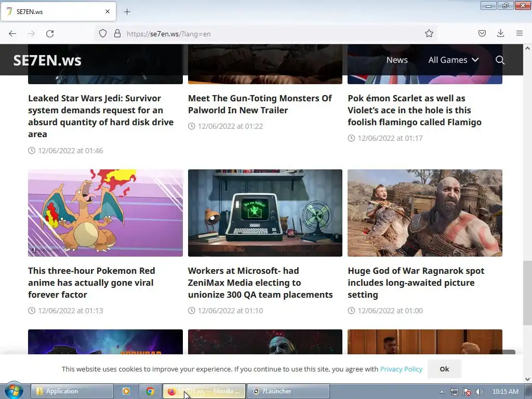The image size is (532, 399).
Task: Open the volume speaker tray icon
Action: (x=480, y=392)
